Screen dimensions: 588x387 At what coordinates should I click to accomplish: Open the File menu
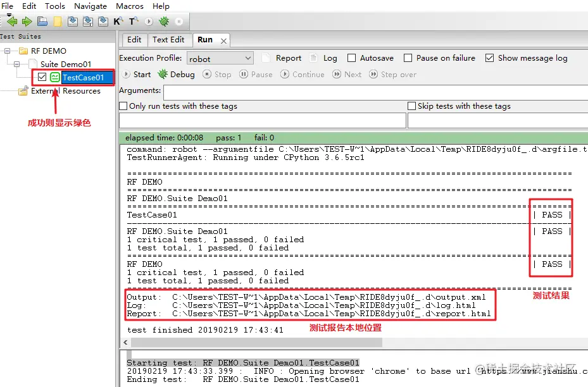click(7, 6)
